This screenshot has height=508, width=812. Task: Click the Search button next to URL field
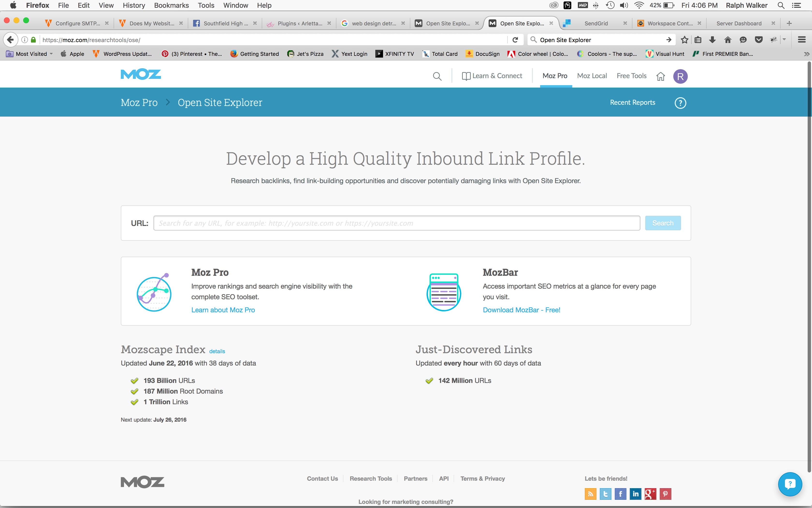coord(663,223)
